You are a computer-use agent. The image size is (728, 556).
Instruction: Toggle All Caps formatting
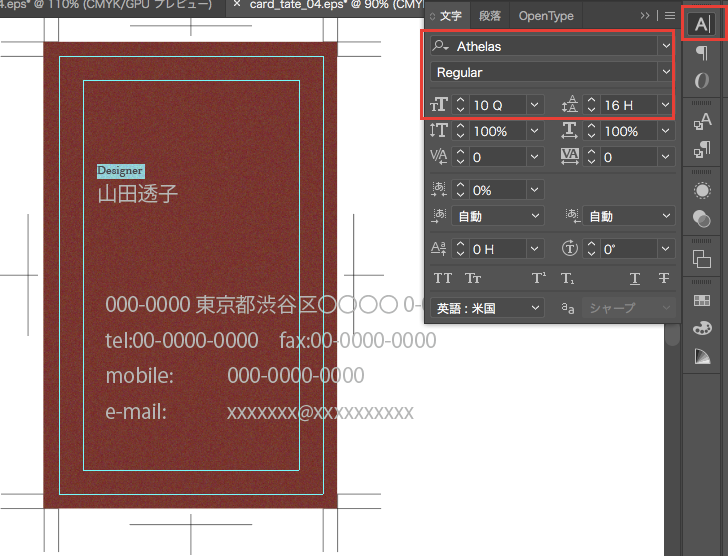point(443,279)
